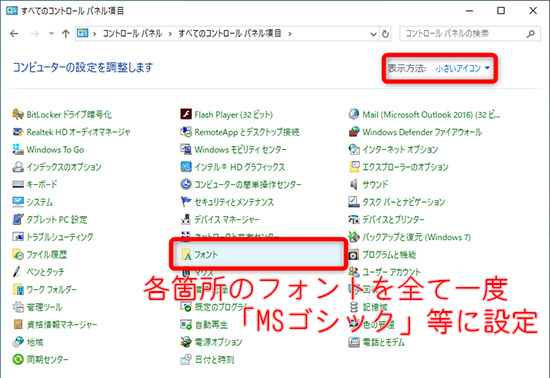550x378 pixels.
Task: Expand the address bar history dropdown
Action: pos(374,34)
